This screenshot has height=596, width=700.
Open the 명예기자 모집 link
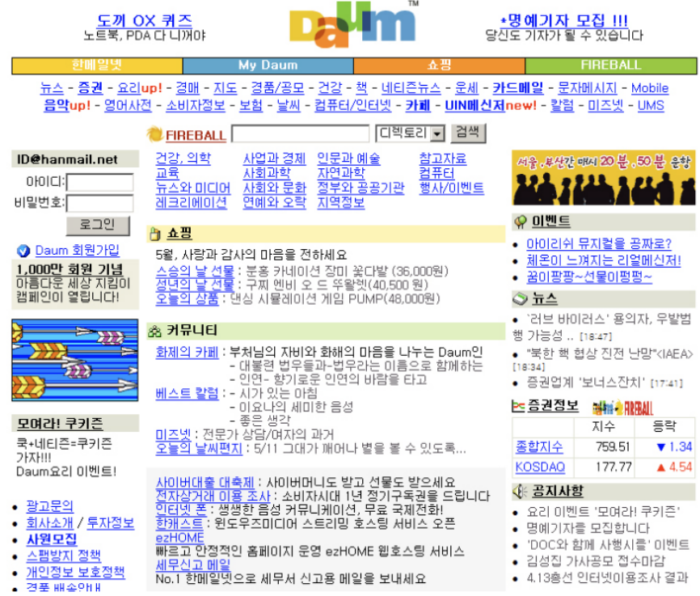[564, 20]
